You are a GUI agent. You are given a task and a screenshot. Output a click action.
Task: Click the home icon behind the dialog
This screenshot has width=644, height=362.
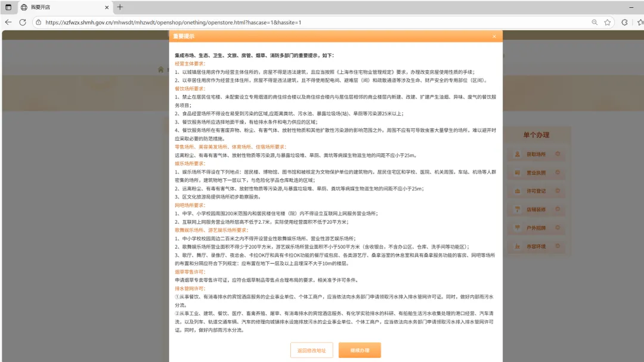pyautogui.click(x=160, y=69)
